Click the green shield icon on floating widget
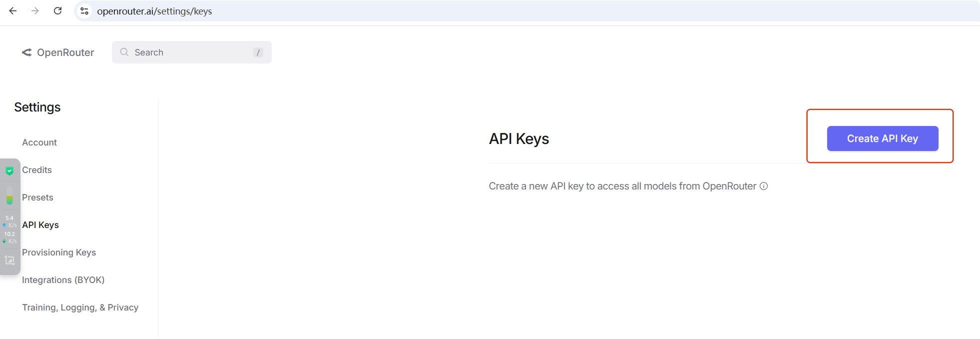Viewport: 980px width, 339px height. point(9,171)
